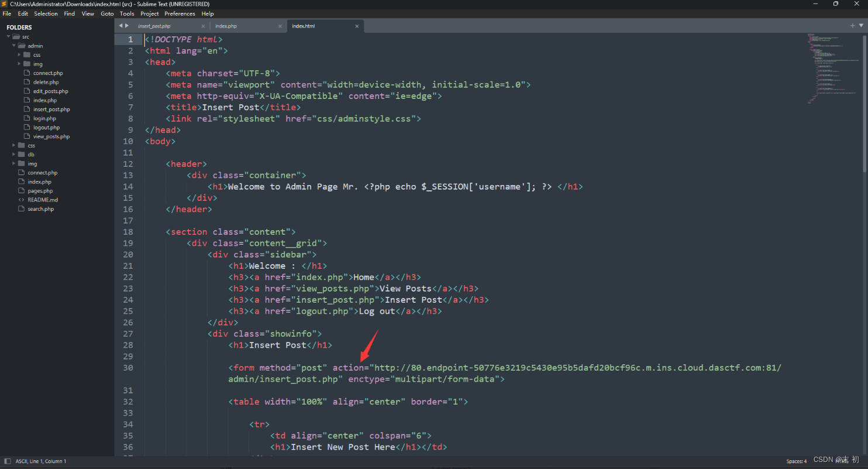Click the view_posts.php href on line 23
868x469 pixels.
pyautogui.click(x=332, y=289)
